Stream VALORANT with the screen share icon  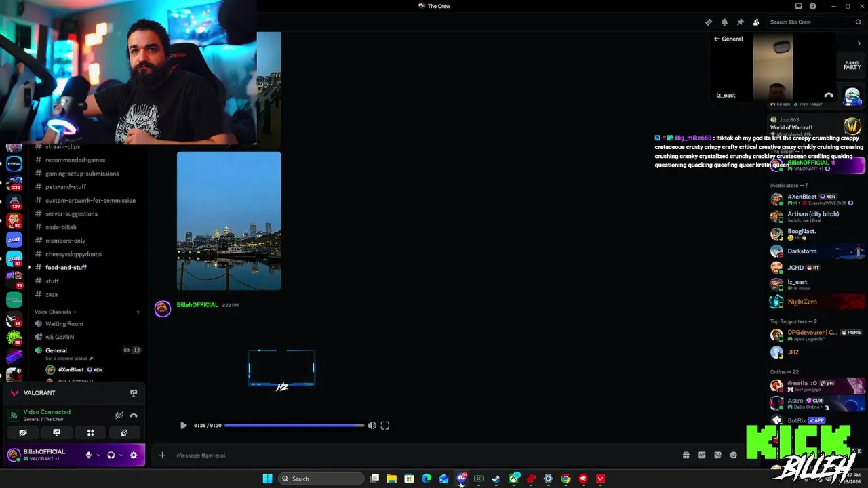tap(134, 393)
